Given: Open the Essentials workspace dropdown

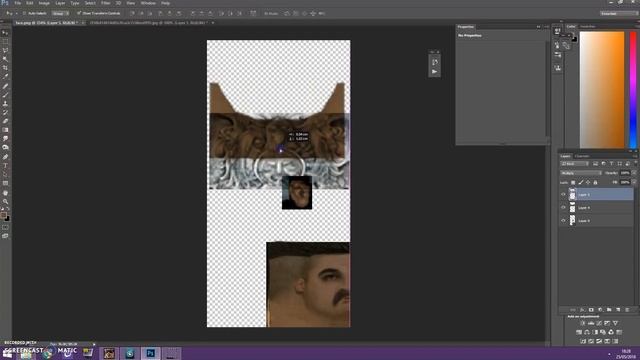Looking at the screenshot, I should pos(618,13).
